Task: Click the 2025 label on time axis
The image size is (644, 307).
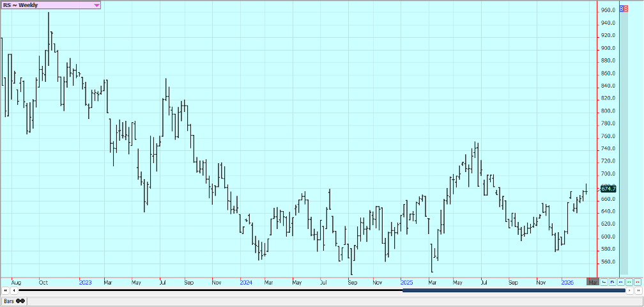Action: (406, 281)
